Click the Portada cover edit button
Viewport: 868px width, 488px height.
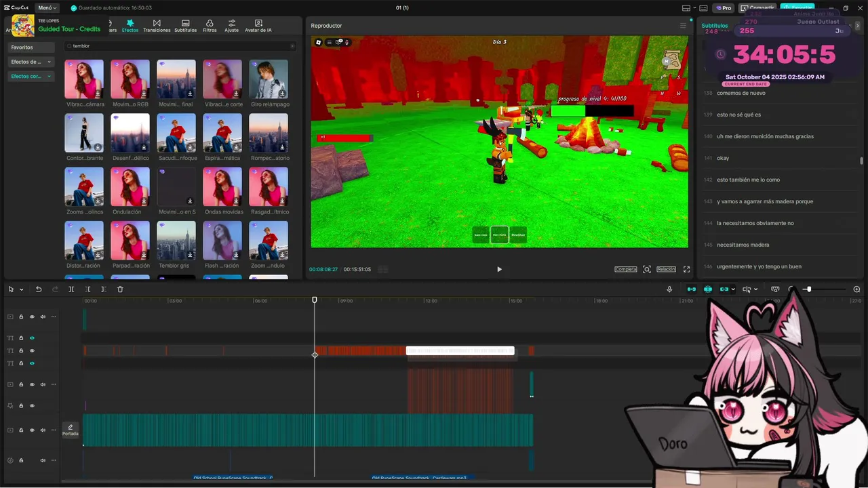pos(71,430)
